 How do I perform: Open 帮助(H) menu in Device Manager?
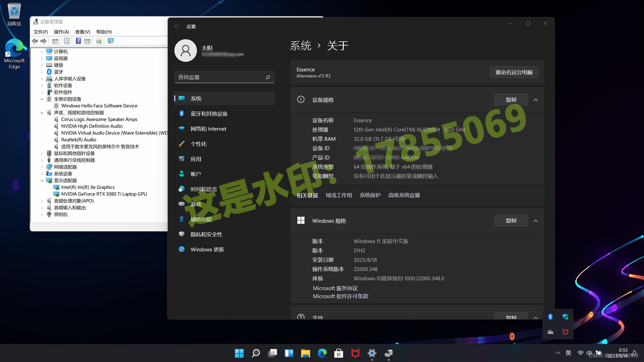[x=104, y=32]
